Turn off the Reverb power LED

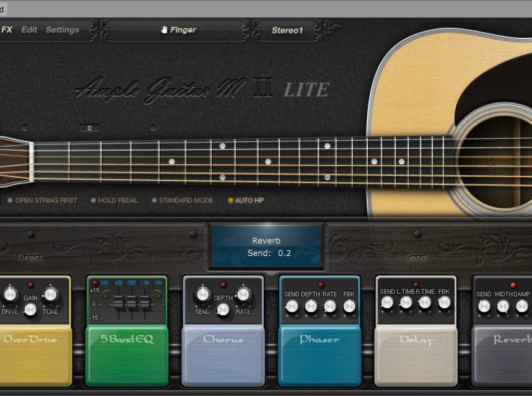513,285
